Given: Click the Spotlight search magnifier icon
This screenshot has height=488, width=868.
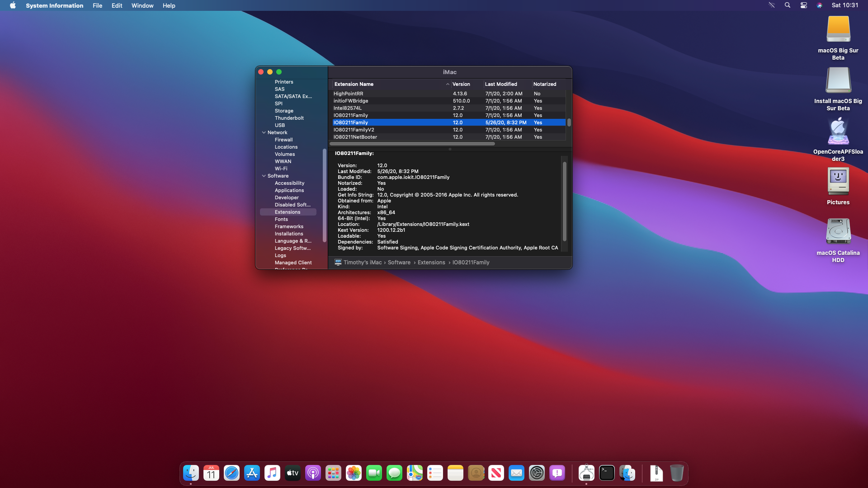Looking at the screenshot, I should pos(788,5).
